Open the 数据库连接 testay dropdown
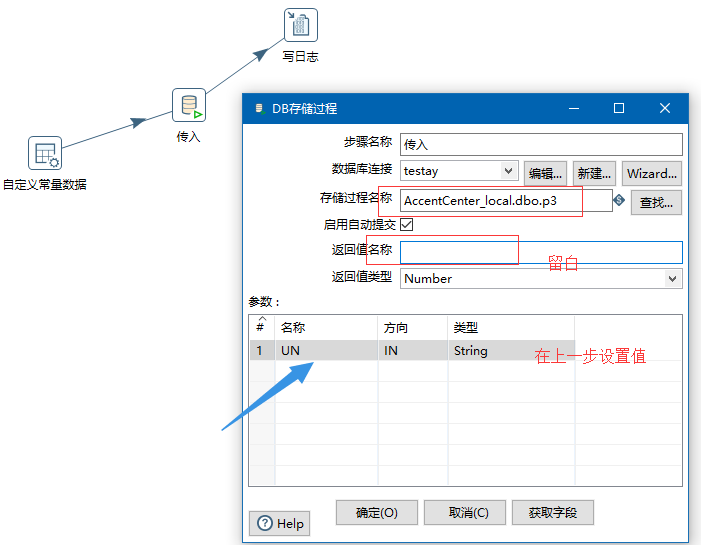 (x=508, y=171)
